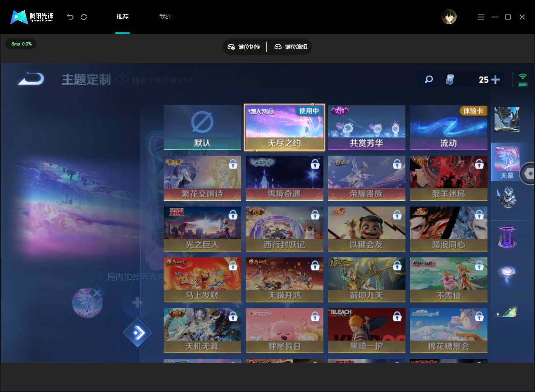Select the 无尽之约 theme card
Viewport: 535px width, 392px height.
284,128
